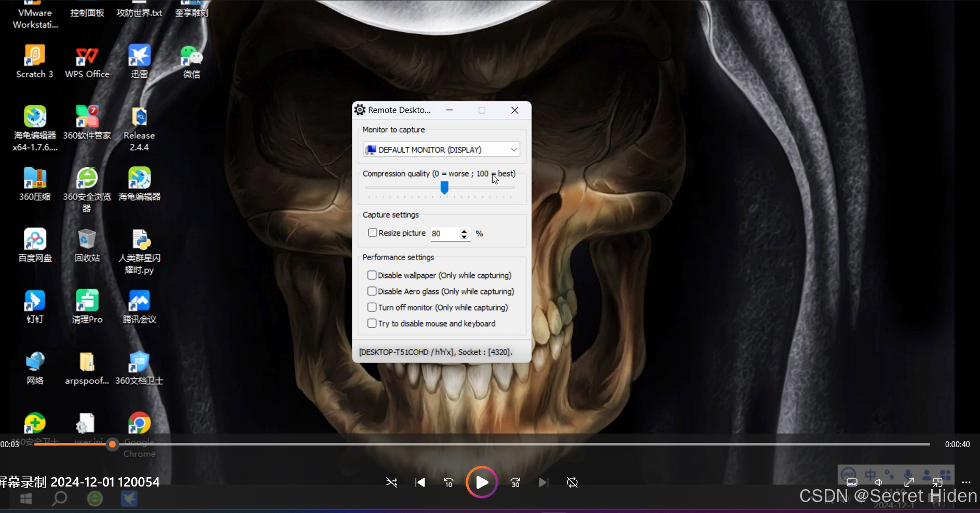Open the 360文档卫士 desktop icon

pyautogui.click(x=139, y=368)
